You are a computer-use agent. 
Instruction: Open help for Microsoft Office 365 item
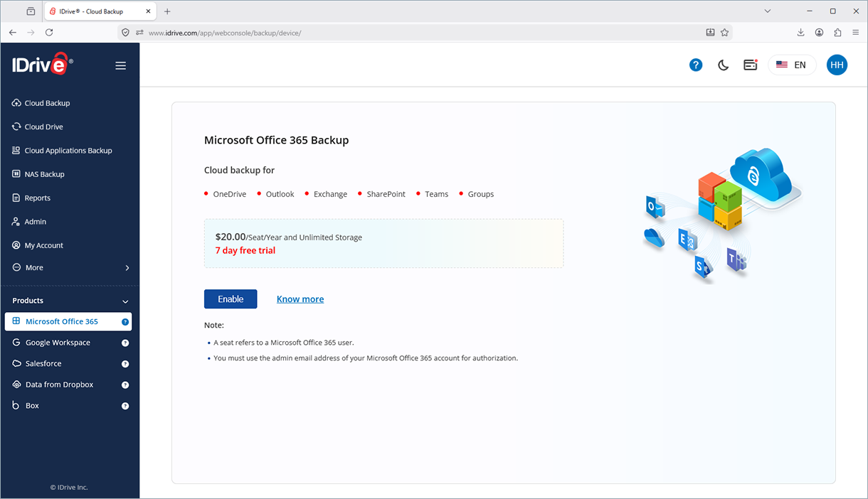point(125,322)
